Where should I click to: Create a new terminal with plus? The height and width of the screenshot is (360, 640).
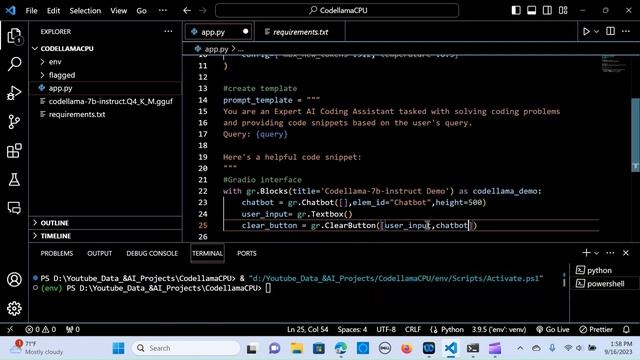(x=586, y=253)
